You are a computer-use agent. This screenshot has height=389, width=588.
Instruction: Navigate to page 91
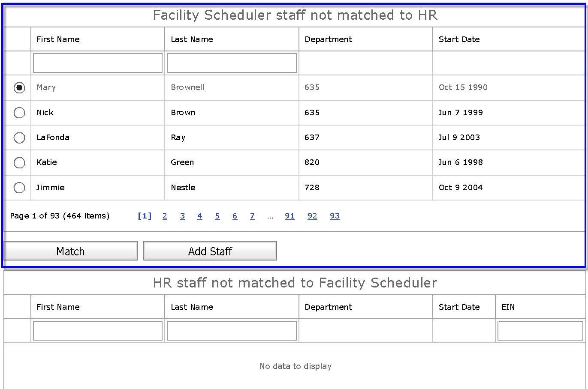click(289, 216)
